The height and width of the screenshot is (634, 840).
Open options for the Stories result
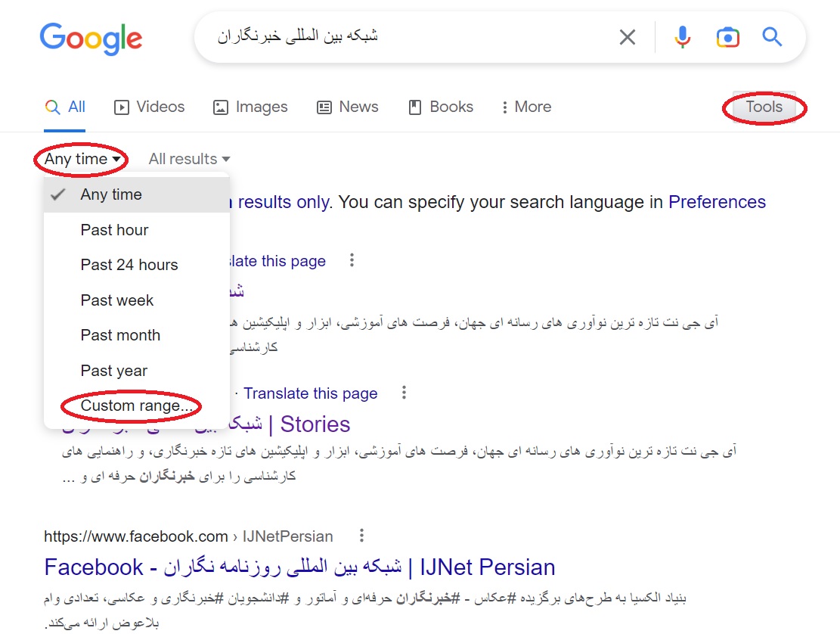pyautogui.click(x=405, y=393)
